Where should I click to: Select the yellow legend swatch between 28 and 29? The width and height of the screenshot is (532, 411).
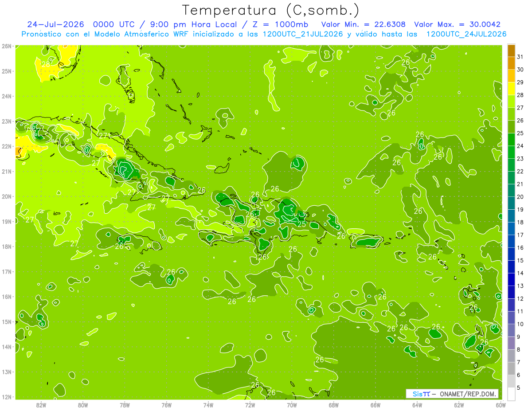pyautogui.click(x=511, y=88)
